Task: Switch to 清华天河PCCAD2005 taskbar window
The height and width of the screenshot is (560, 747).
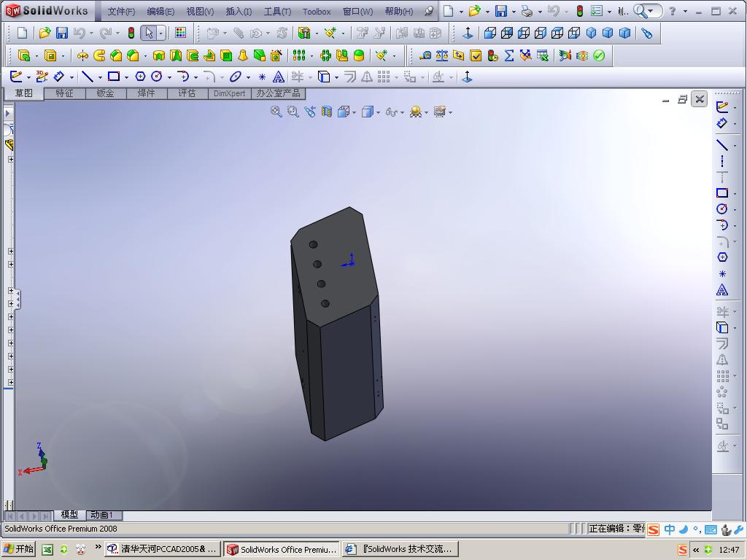Action: [163, 549]
